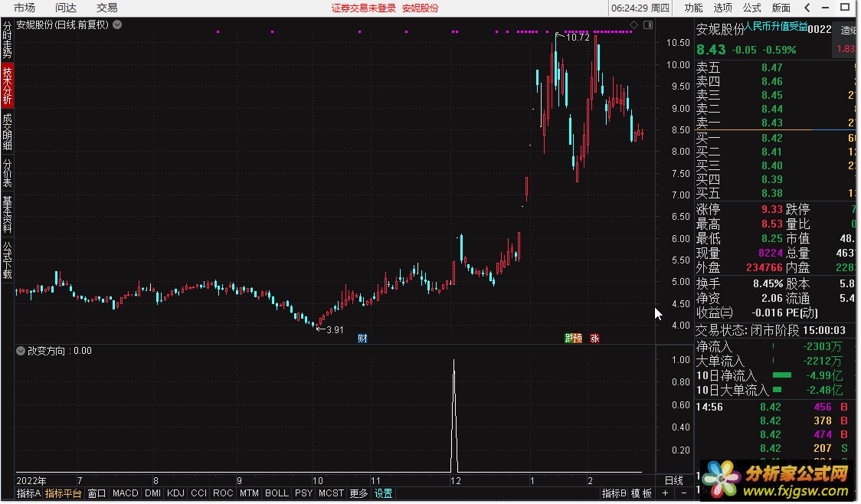Screen dimensions: 861x504
Task: Open the 选项 menu
Action: tap(722, 8)
